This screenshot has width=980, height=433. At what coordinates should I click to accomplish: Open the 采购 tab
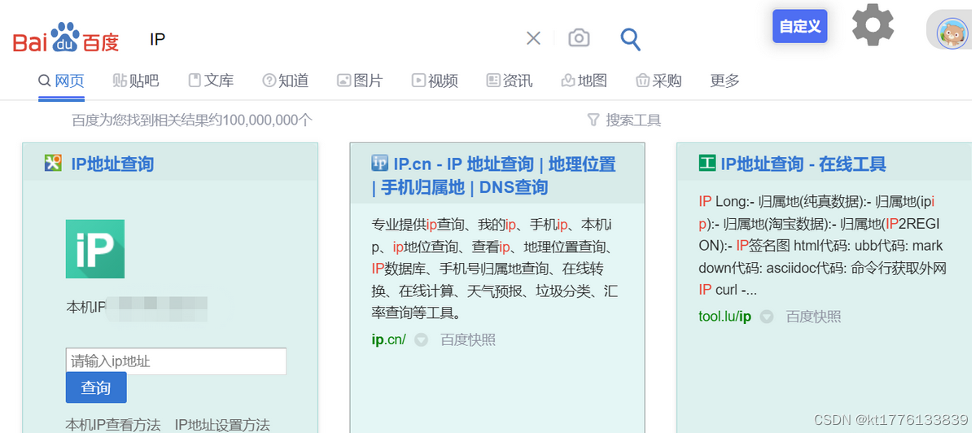coord(658,81)
